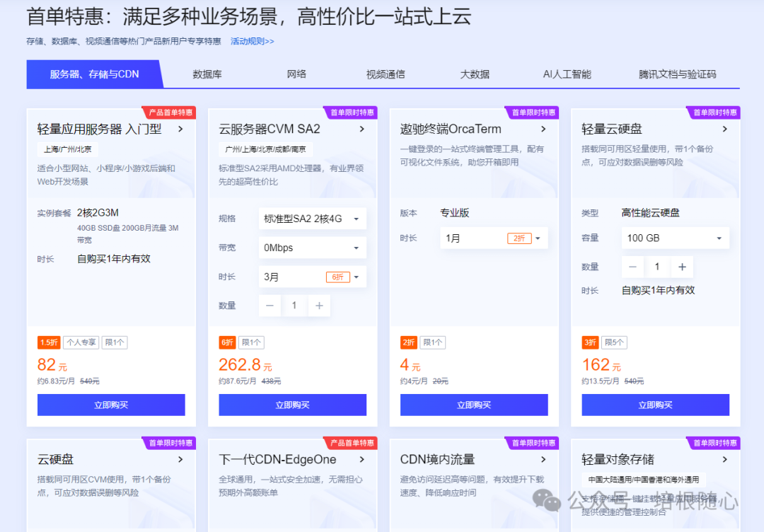The height and width of the screenshot is (532, 764).
Task: Click the quantity field in 轻量云硬盘 card
Action: tap(657, 267)
